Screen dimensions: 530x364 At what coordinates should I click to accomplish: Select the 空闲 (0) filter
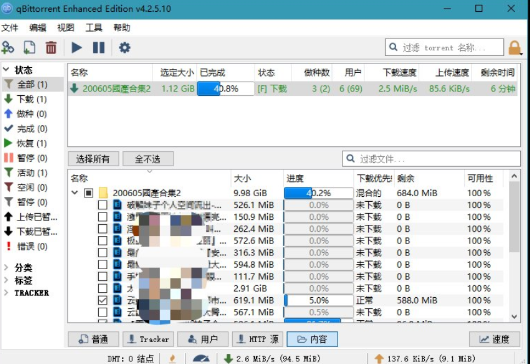33,188
